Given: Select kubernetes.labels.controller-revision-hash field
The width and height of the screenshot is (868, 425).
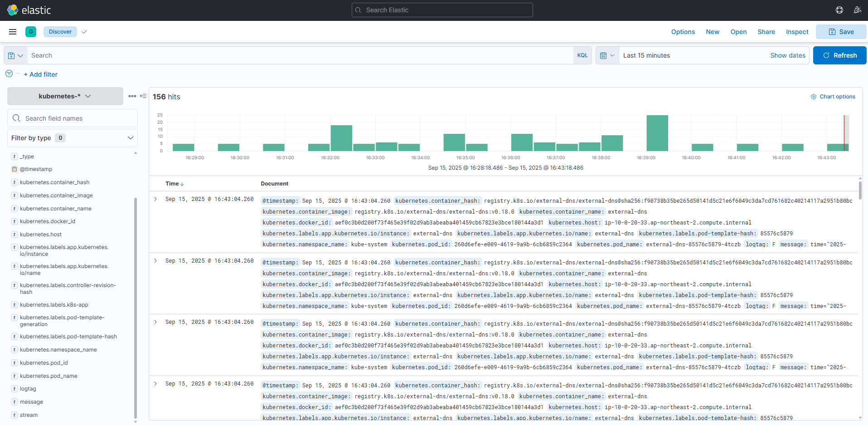Looking at the screenshot, I should tap(68, 288).
